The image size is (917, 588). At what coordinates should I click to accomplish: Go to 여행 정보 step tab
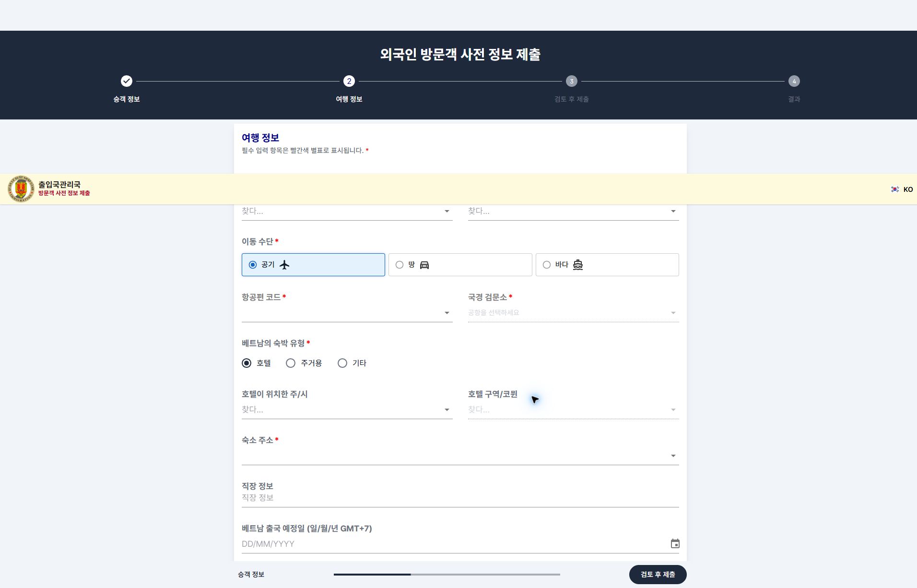pyautogui.click(x=349, y=99)
